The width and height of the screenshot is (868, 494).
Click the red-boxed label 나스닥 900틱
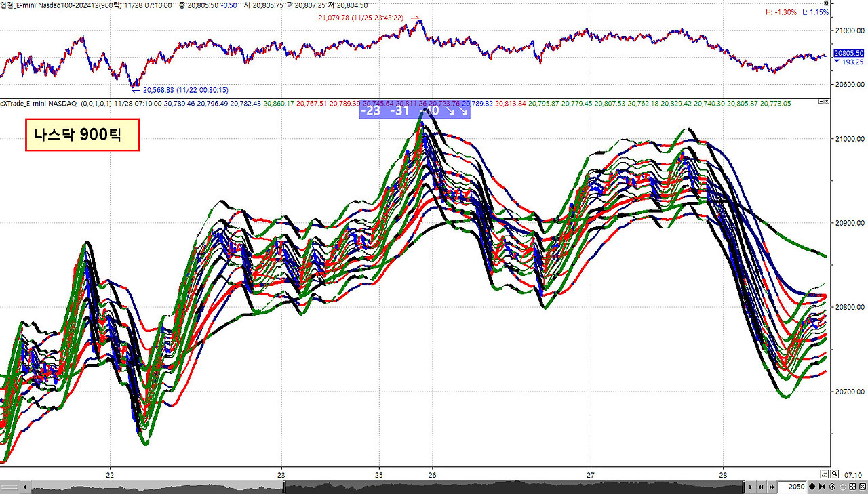coord(82,135)
